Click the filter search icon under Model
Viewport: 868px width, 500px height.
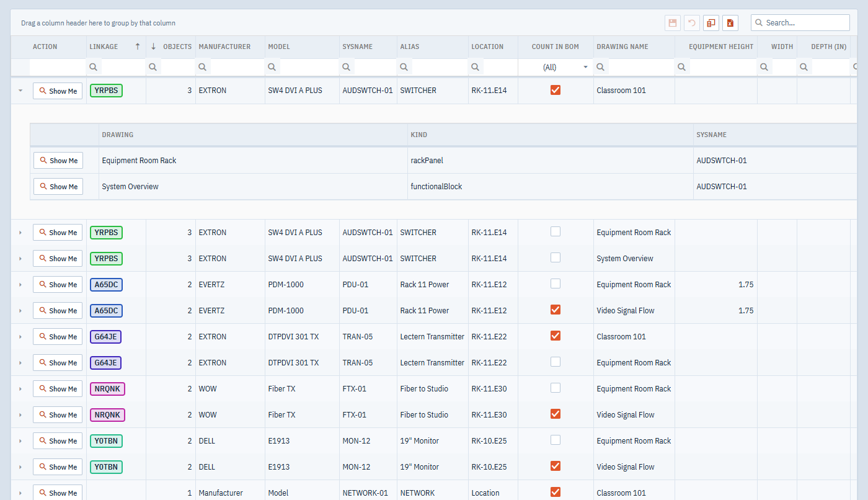click(272, 67)
